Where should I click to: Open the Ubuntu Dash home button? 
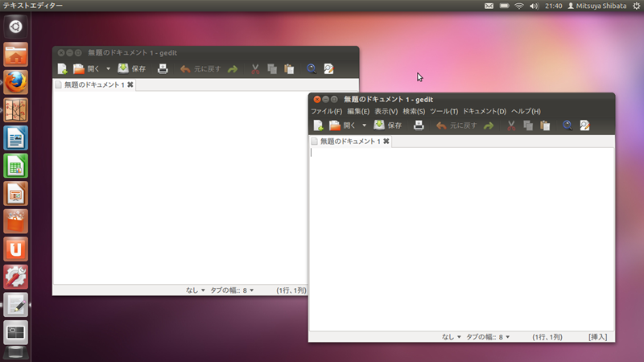tap(15, 27)
